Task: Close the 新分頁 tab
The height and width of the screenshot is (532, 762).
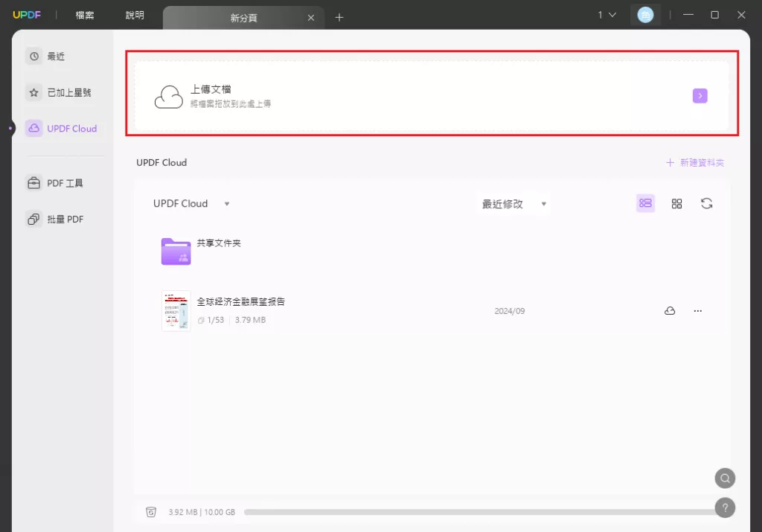Action: click(311, 18)
